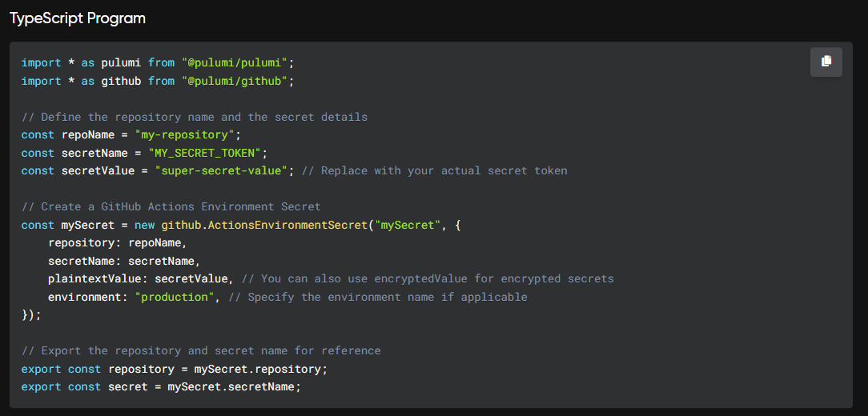Image resolution: width=868 pixels, height=416 pixels.
Task: Click the "Specify the environment name" comment
Action: pos(377,297)
